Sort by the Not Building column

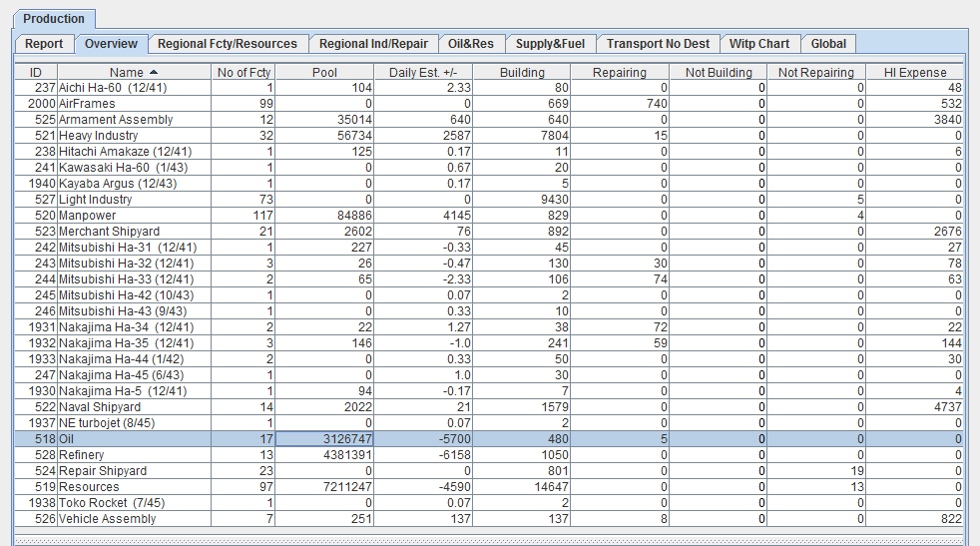click(719, 73)
